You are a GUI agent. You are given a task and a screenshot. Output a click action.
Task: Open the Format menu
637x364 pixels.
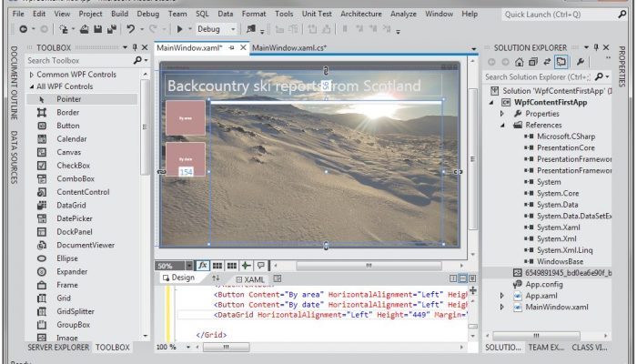coord(254,14)
